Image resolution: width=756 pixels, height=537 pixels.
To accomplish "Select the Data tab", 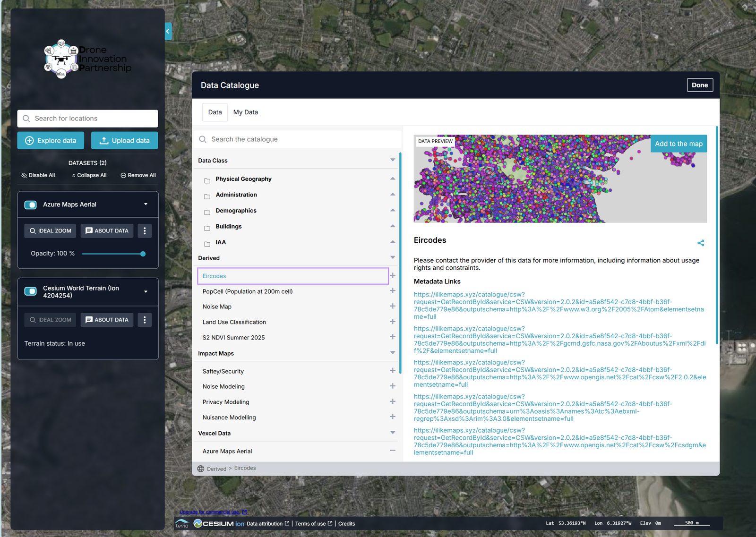I will tap(215, 112).
